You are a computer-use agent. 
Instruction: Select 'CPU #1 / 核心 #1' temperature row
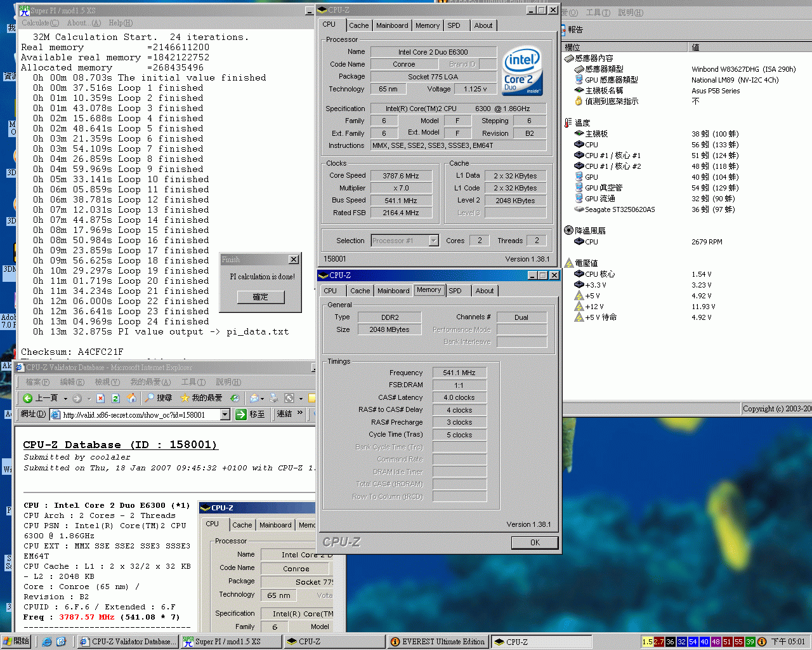point(656,156)
